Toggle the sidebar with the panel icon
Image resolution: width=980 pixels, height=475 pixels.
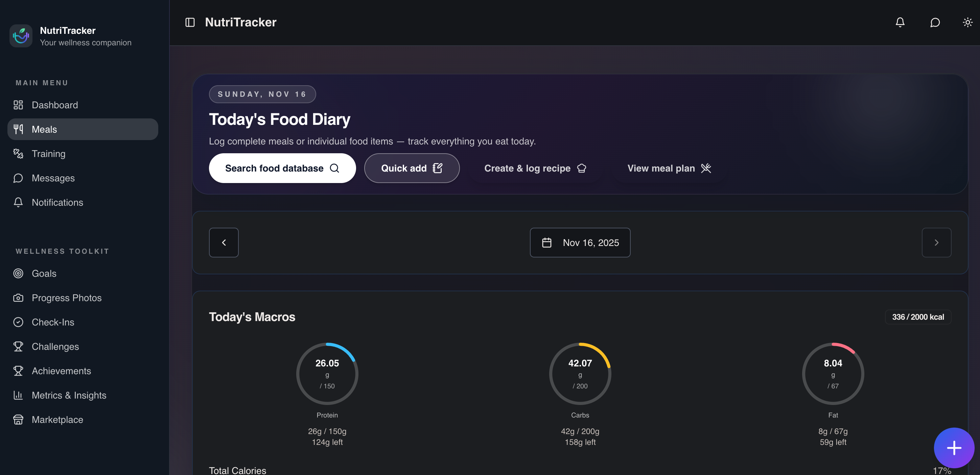tap(190, 22)
